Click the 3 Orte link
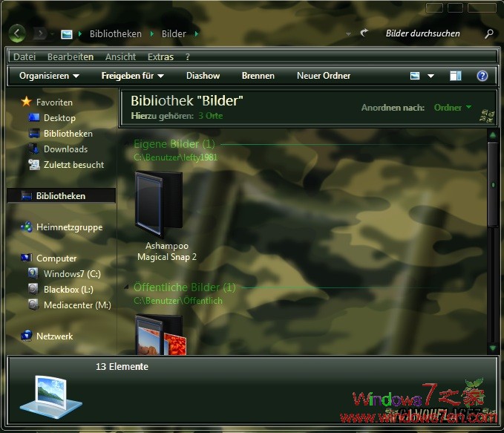This screenshot has width=504, height=433. [210, 116]
